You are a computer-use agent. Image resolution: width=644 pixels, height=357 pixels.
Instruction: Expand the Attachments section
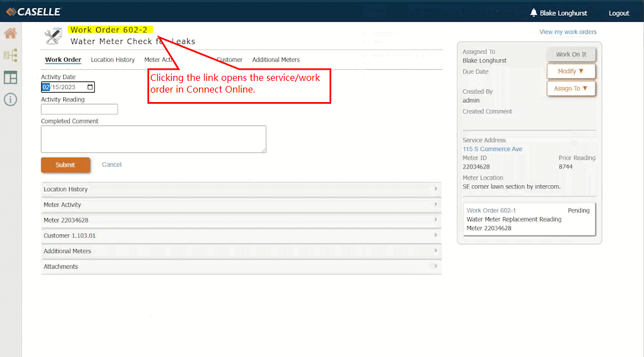[x=241, y=267]
